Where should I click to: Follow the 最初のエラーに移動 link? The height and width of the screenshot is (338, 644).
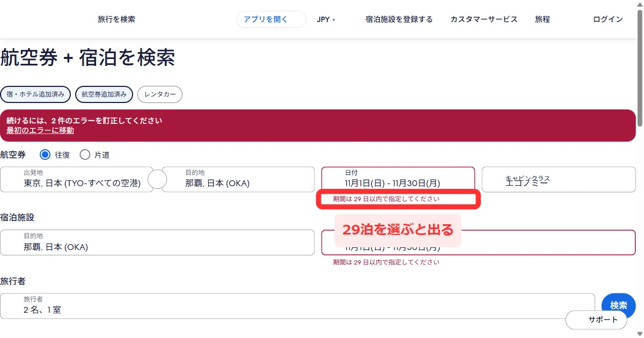(40, 130)
